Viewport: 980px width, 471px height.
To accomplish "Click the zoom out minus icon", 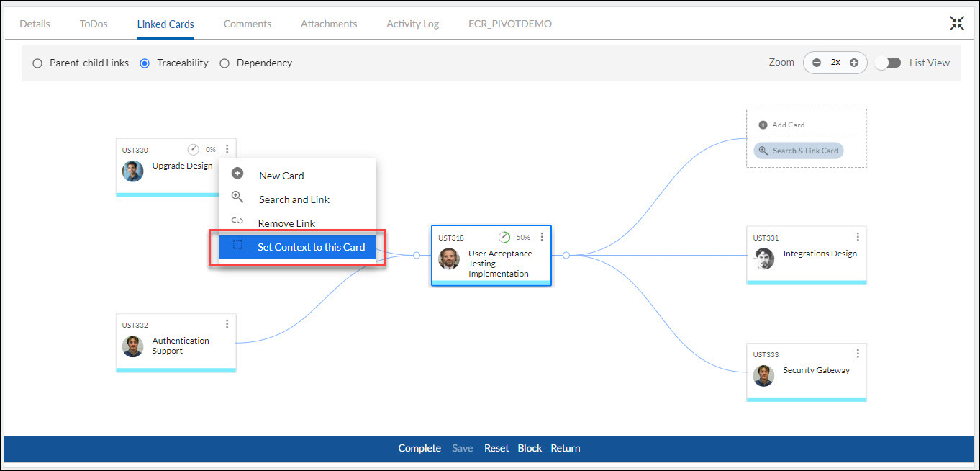I will pos(816,63).
